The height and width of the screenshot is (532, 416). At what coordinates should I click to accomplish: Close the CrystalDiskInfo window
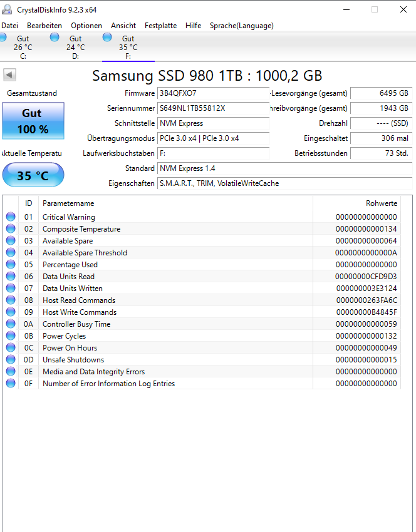(x=403, y=9)
